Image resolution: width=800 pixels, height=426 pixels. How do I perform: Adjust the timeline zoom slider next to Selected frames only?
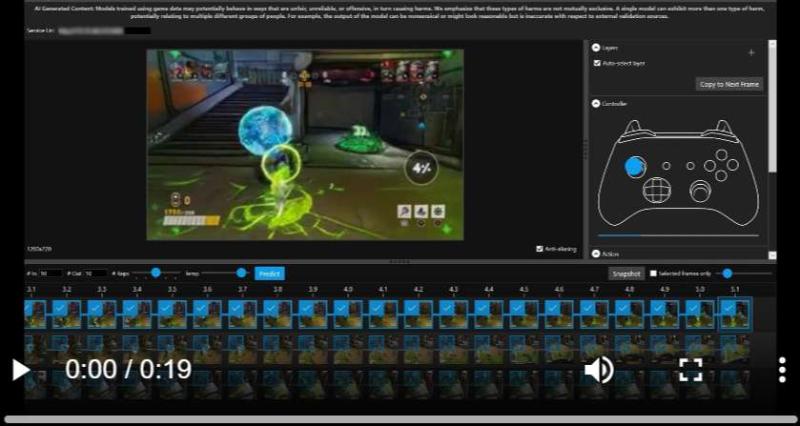coord(728,273)
